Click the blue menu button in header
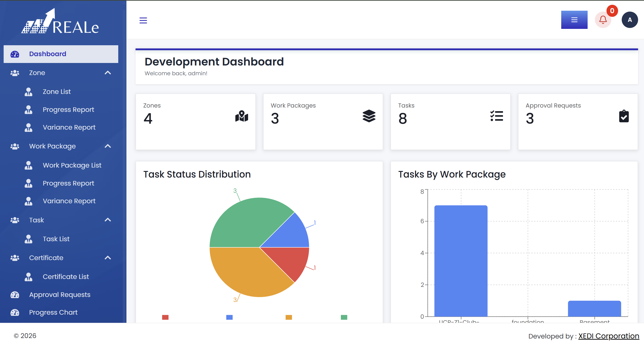 [574, 20]
